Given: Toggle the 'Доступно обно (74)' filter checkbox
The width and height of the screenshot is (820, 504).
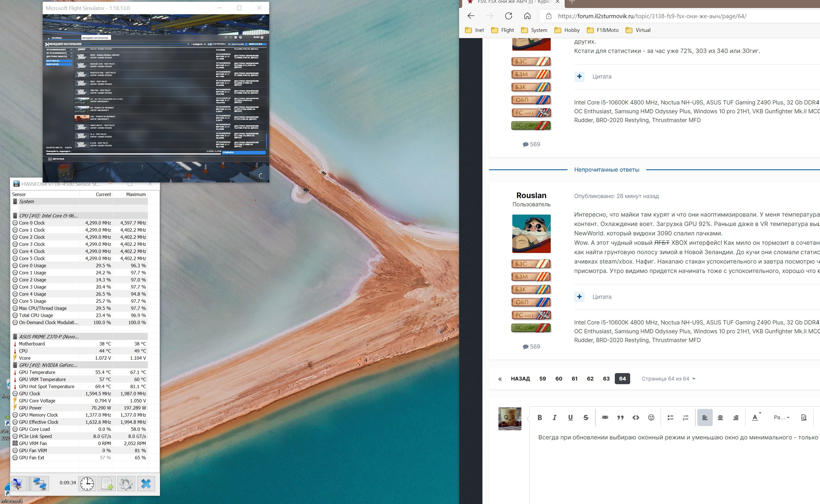Looking at the screenshot, I should 71,57.
